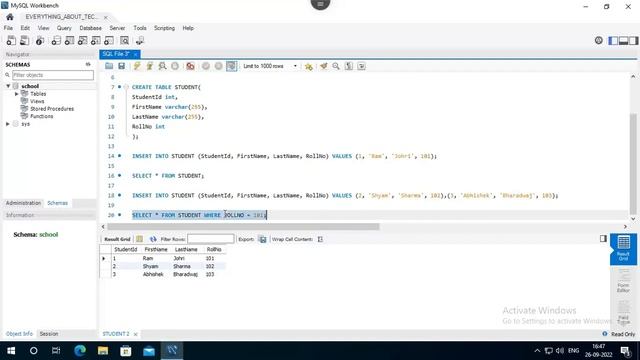Viewport: 640px width, 360px height.
Task: Refresh result grid data icon
Action: tap(153, 239)
